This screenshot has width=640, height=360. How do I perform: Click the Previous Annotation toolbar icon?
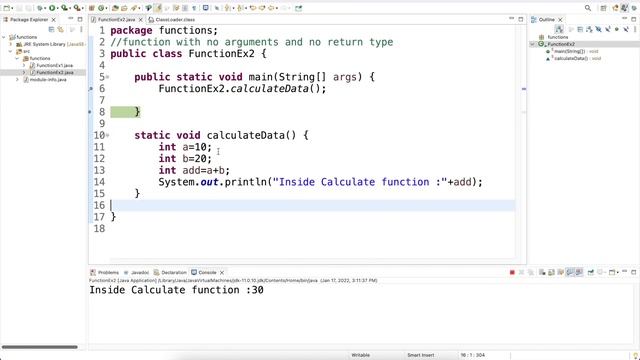pyautogui.click(x=240, y=8)
